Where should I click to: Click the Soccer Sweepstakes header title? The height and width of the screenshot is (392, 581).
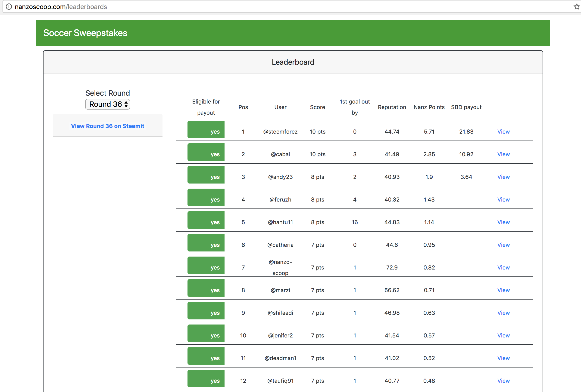click(x=85, y=33)
